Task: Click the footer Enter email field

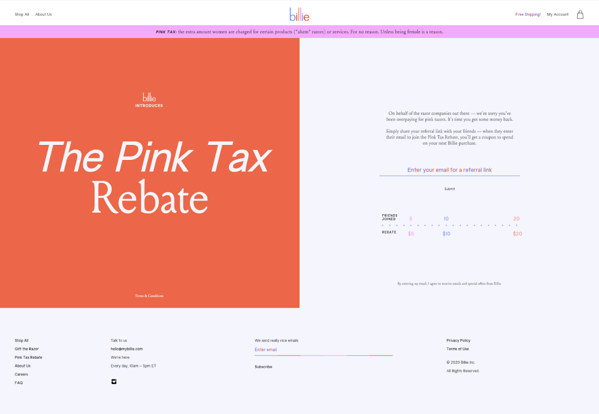Action: point(323,350)
